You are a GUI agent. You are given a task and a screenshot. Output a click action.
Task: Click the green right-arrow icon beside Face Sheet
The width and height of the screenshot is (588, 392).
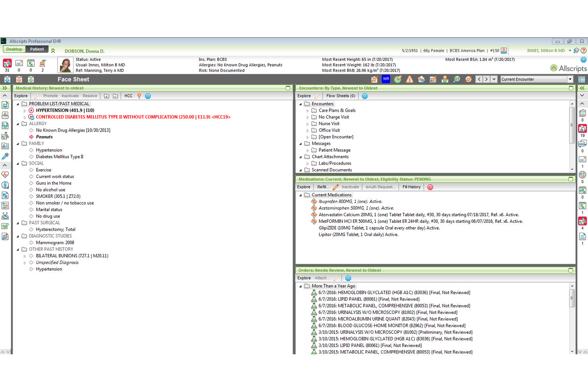(31, 79)
